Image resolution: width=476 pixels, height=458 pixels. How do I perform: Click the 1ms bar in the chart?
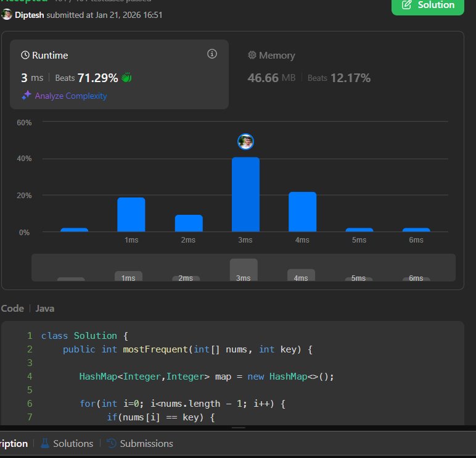pyautogui.click(x=131, y=215)
